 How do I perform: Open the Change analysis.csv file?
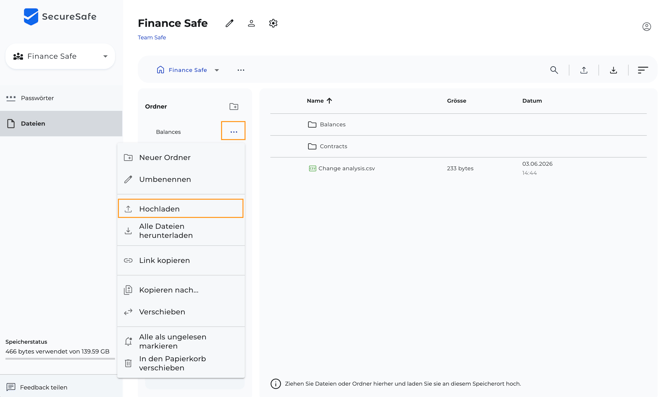347,168
